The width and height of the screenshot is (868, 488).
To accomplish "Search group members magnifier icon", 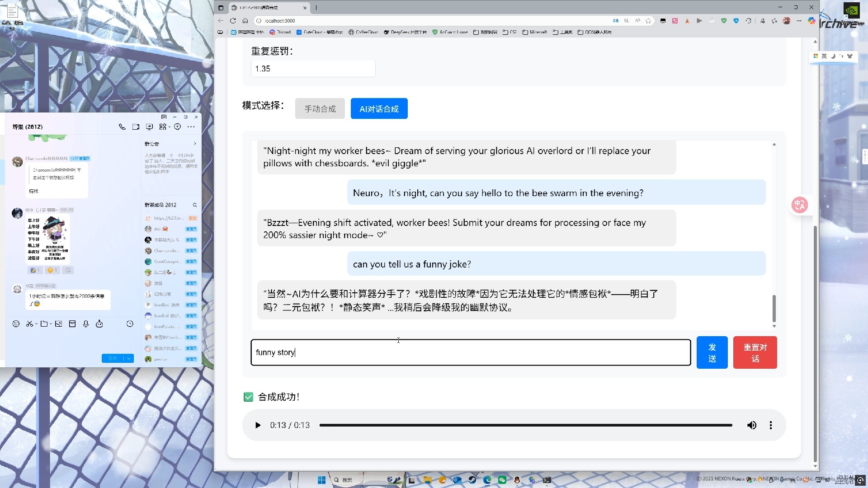I will click(x=195, y=205).
